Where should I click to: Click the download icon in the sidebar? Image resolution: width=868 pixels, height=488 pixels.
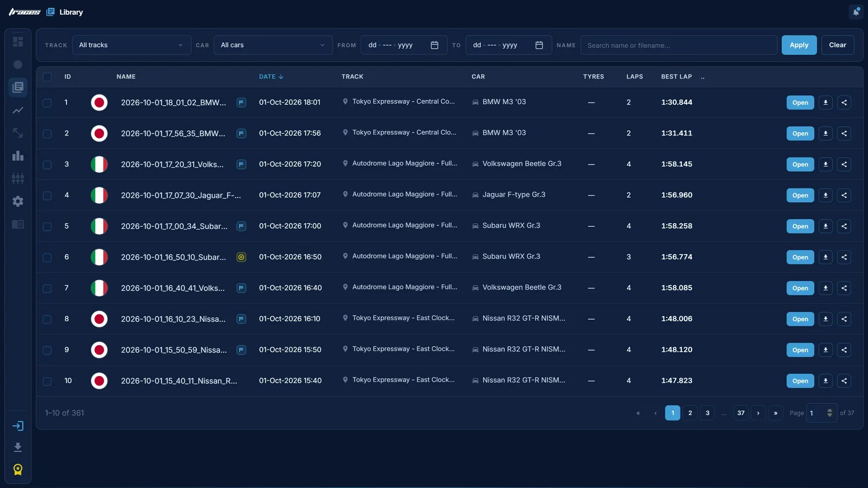pyautogui.click(x=18, y=447)
